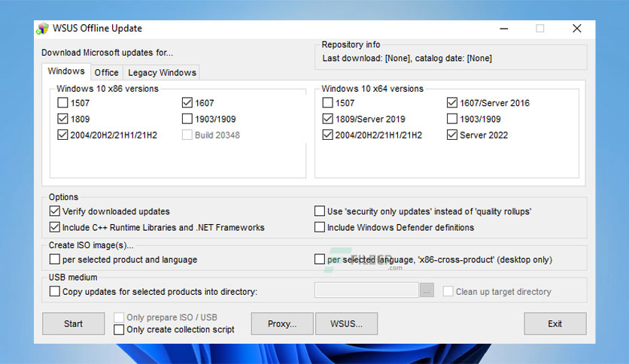Toggle Include C++ Runtime Libraries option
629x364 pixels.
[x=55, y=227]
